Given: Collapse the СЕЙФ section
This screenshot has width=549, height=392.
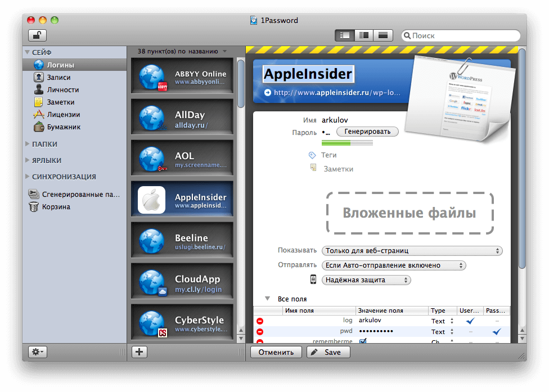Looking at the screenshot, I should click(28, 52).
